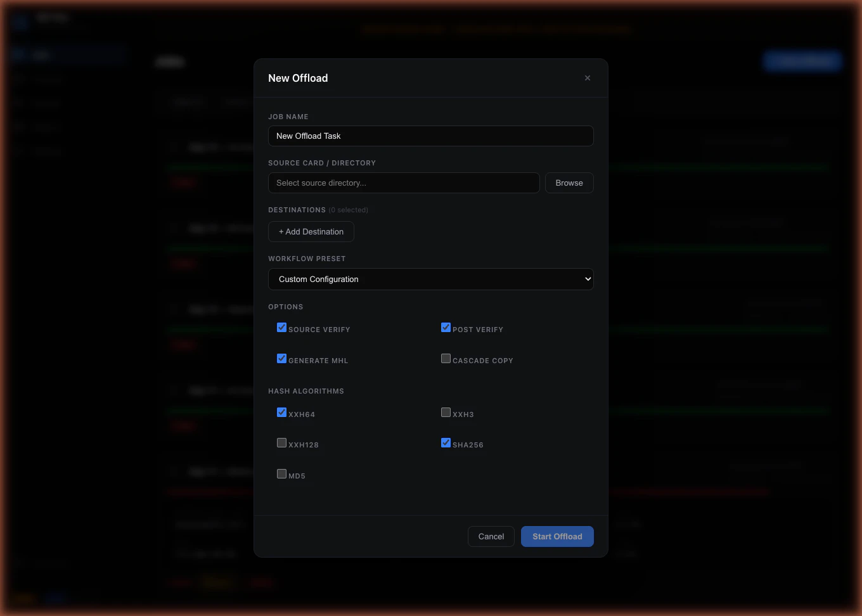Enable the XXH3 hash algorithm
Screen dimensions: 862x616
pyautogui.click(x=446, y=413)
